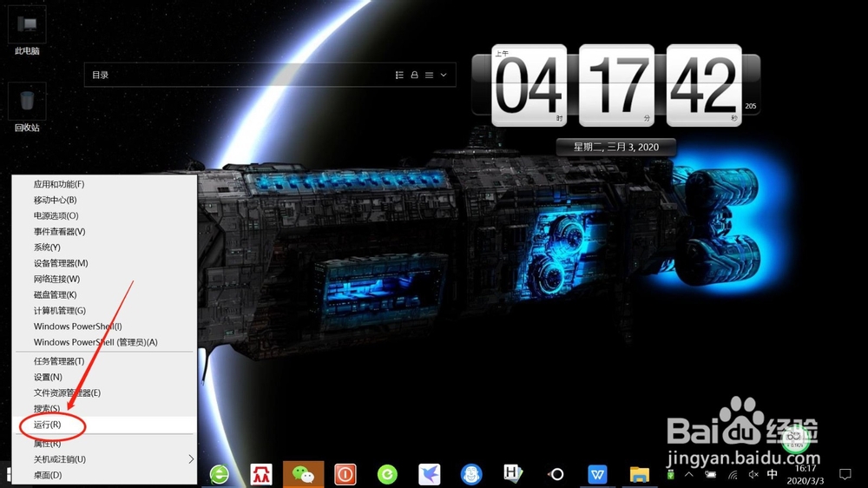Click the 目录 label in the bar
This screenshot has height=488, width=868.
click(x=100, y=75)
